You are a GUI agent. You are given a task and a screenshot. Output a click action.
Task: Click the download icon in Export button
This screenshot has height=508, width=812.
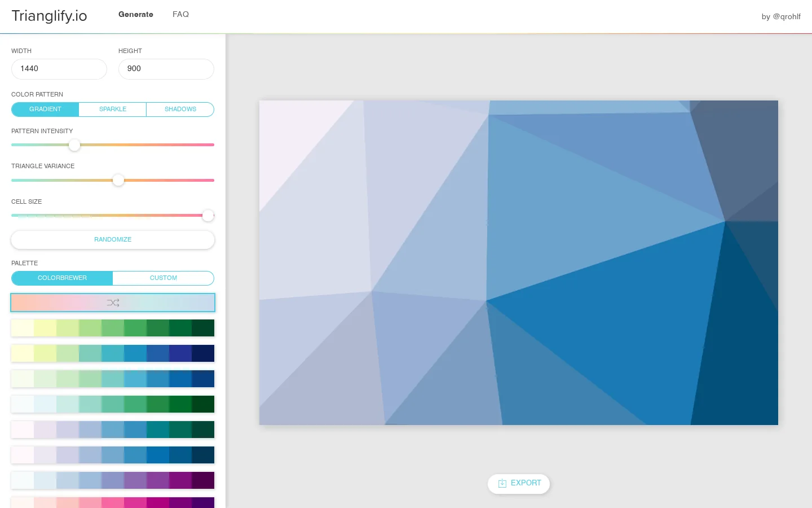pyautogui.click(x=502, y=483)
